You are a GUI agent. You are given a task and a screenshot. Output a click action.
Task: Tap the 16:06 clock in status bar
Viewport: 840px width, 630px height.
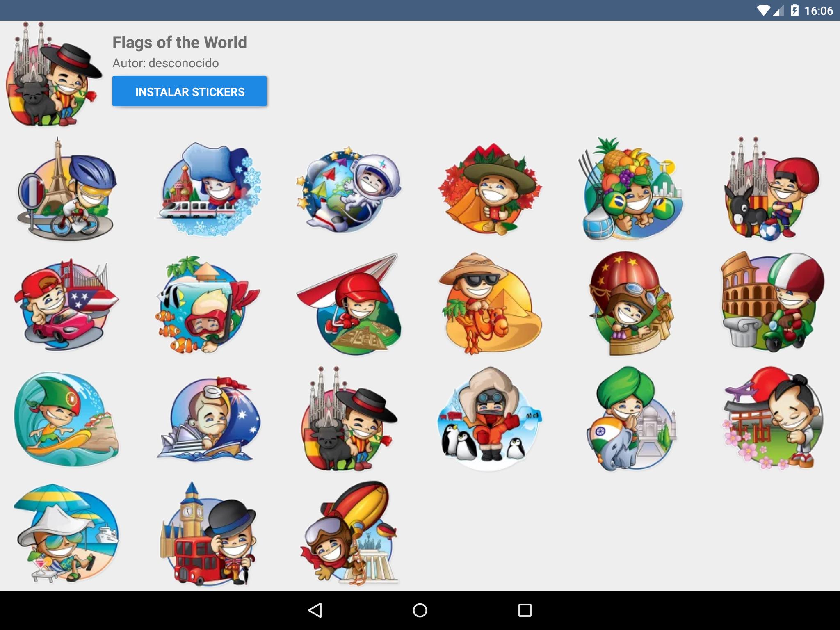coord(819,11)
